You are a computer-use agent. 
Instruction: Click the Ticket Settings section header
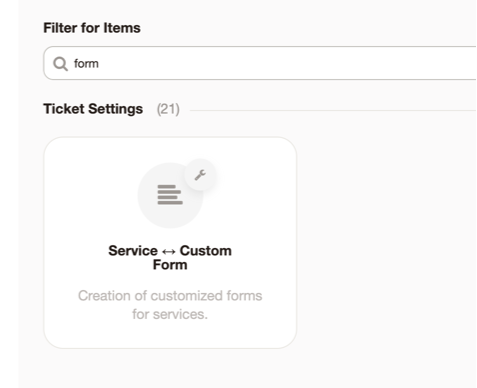pos(93,109)
